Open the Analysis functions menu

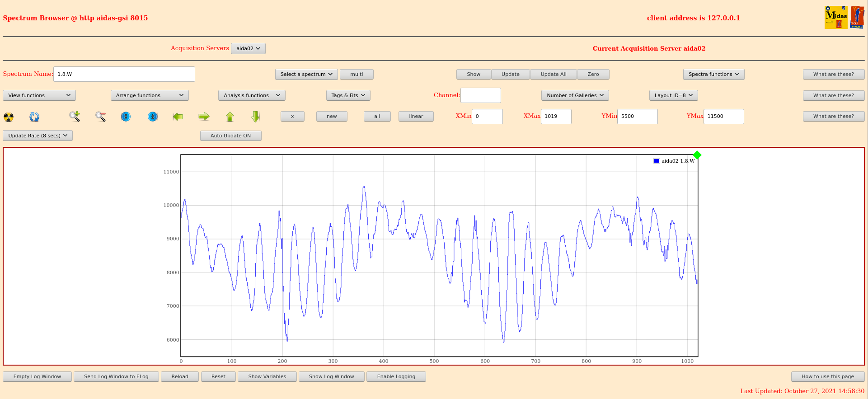(252, 95)
